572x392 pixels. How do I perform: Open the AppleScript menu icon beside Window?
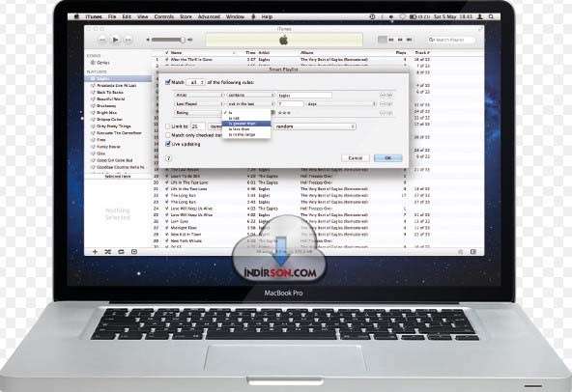[253, 16]
